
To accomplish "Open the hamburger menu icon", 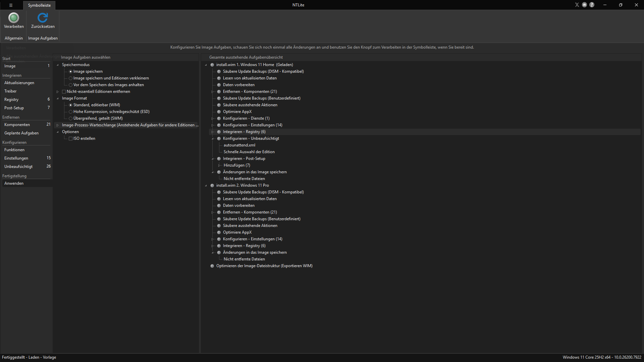I will (x=11, y=5).
